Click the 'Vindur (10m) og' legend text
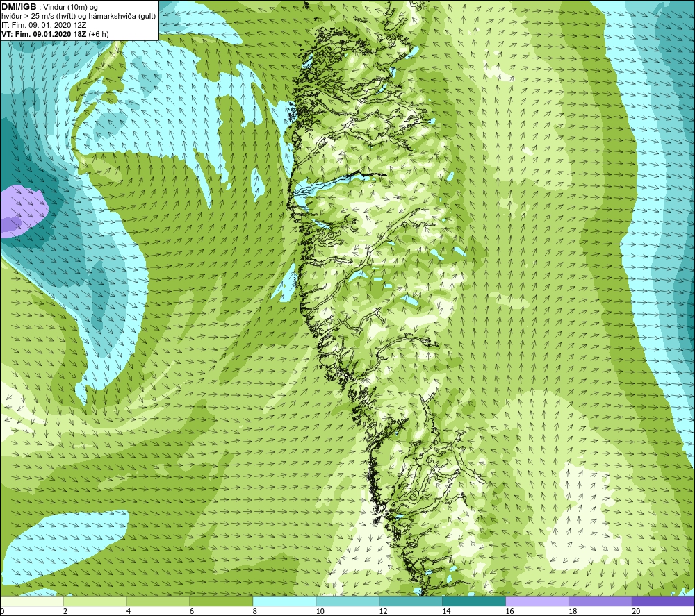 [x=70, y=8]
